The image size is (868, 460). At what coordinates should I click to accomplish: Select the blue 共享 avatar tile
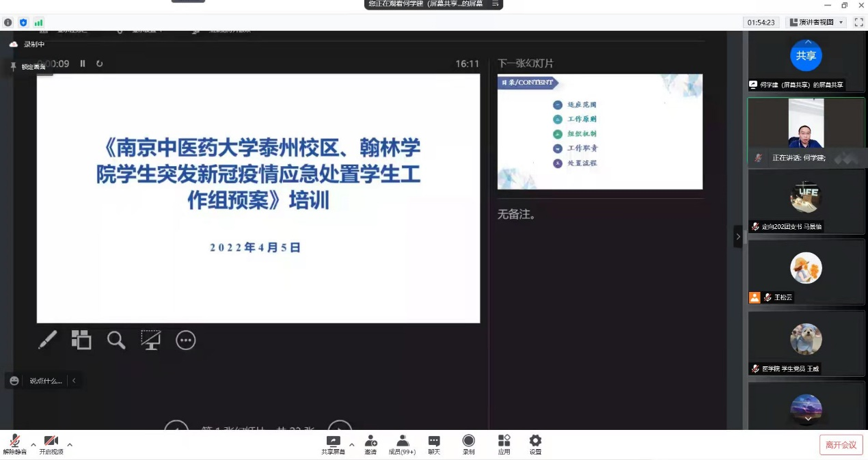806,56
